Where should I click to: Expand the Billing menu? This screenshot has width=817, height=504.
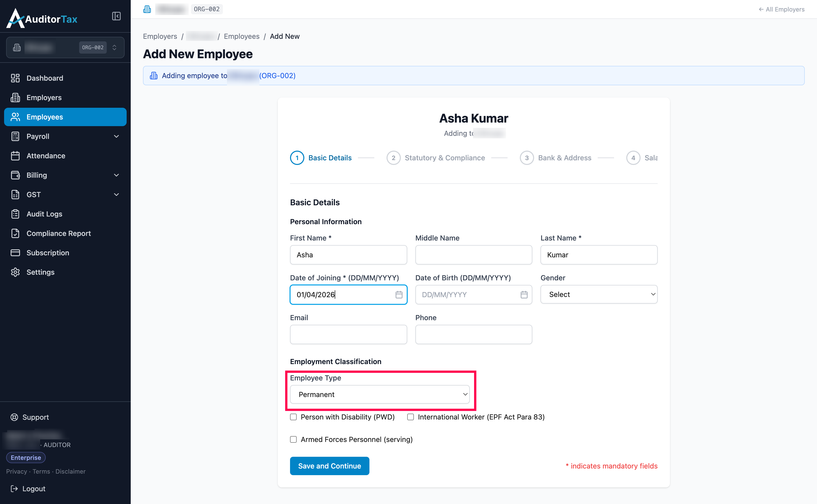[x=65, y=175]
